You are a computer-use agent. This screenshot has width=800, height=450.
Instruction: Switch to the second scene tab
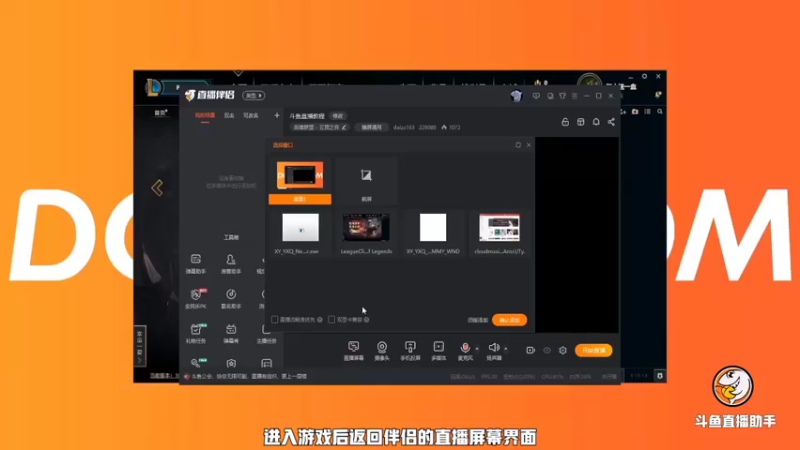click(229, 116)
